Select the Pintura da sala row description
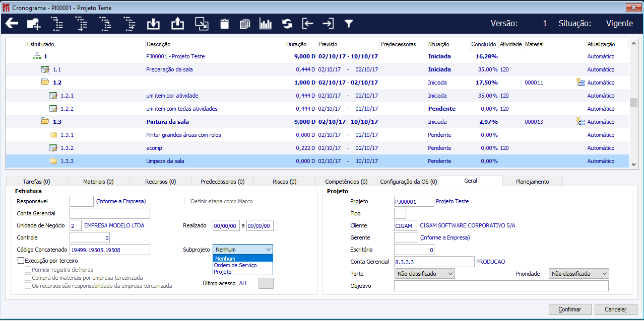 click(167, 122)
